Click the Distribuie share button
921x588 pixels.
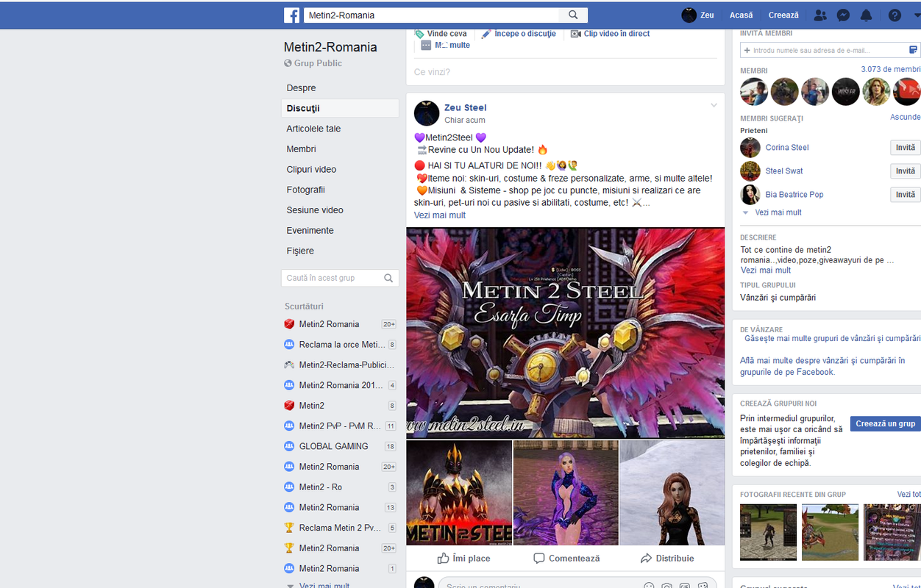(667, 559)
